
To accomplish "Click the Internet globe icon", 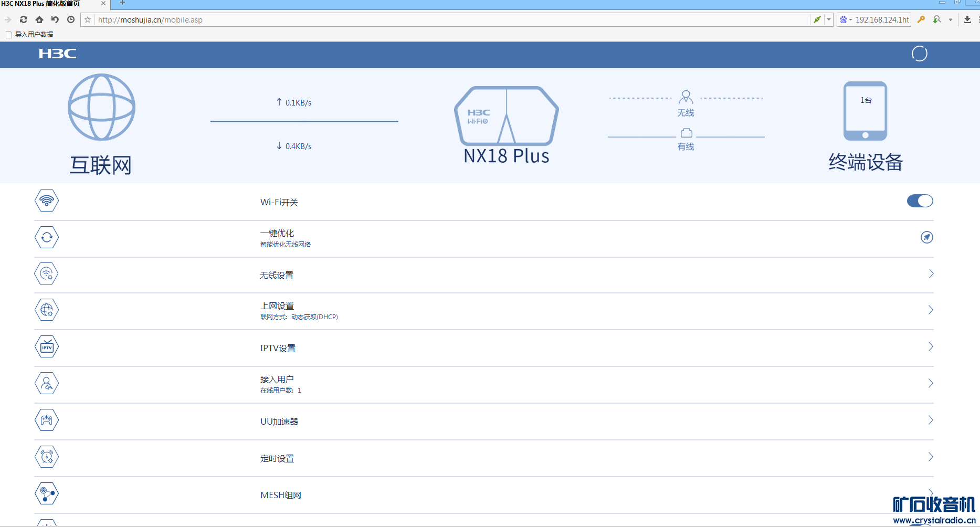I will (101, 107).
